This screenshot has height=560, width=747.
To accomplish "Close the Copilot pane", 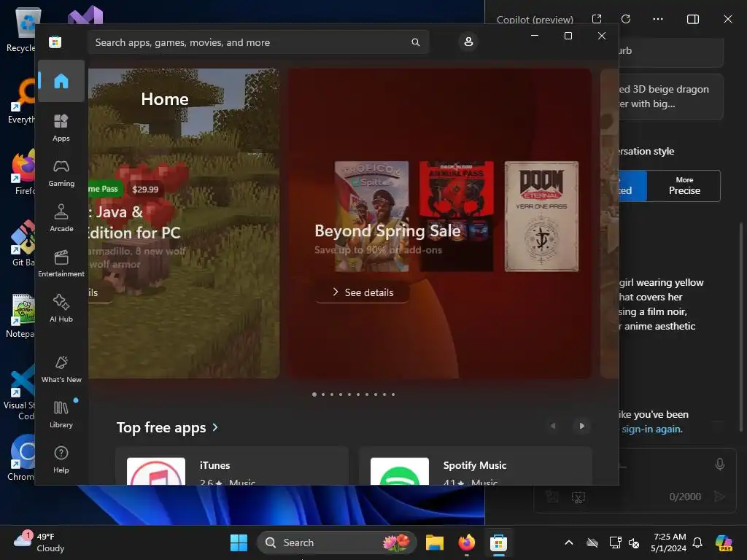I will (728, 19).
